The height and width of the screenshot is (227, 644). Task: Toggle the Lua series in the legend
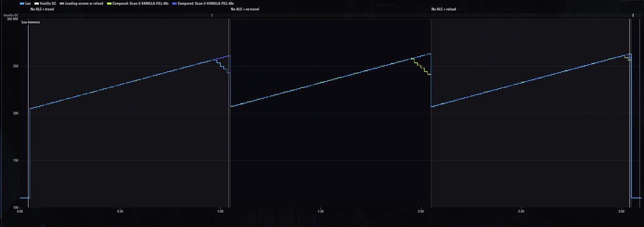point(26,4)
